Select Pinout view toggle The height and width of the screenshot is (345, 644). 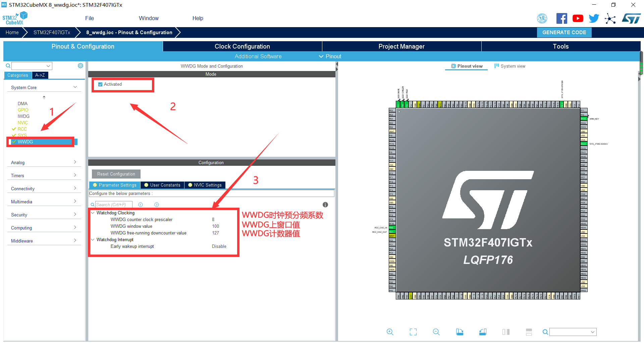click(467, 66)
